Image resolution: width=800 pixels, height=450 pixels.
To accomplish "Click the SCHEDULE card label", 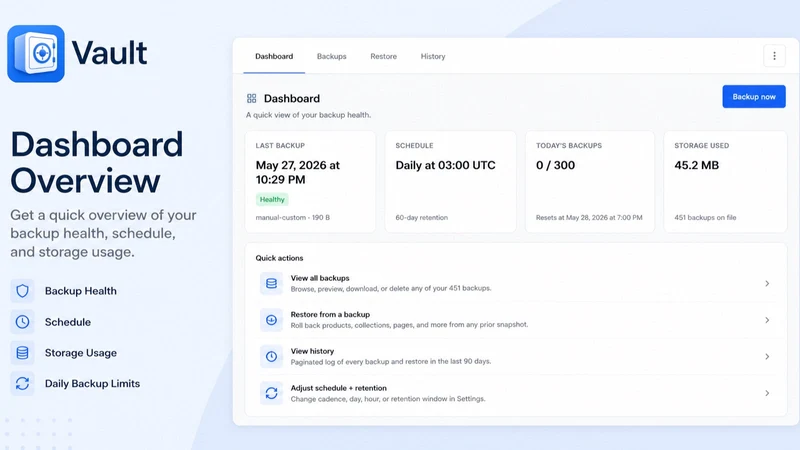I will [414, 145].
